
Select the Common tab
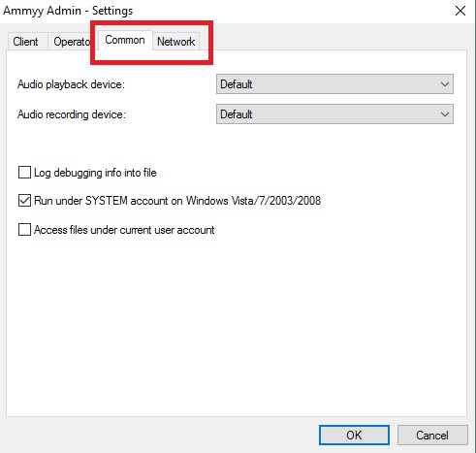click(x=125, y=41)
